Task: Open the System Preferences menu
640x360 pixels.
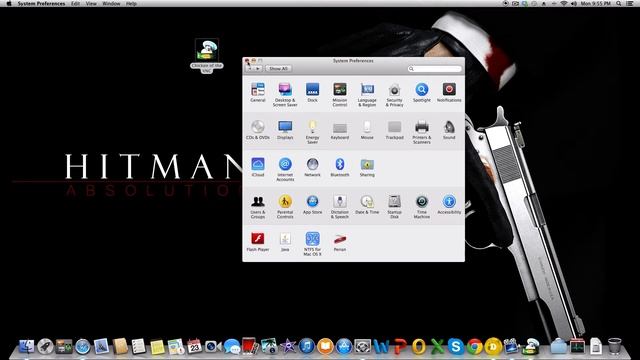Action: point(41,3)
